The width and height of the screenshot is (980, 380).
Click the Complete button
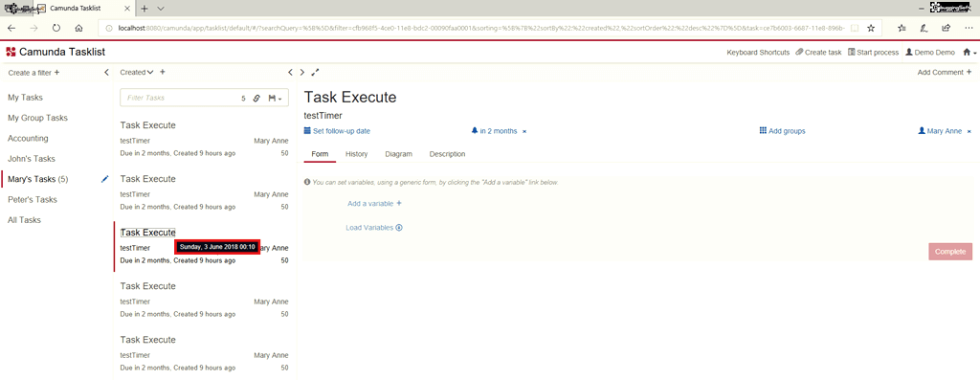950,251
